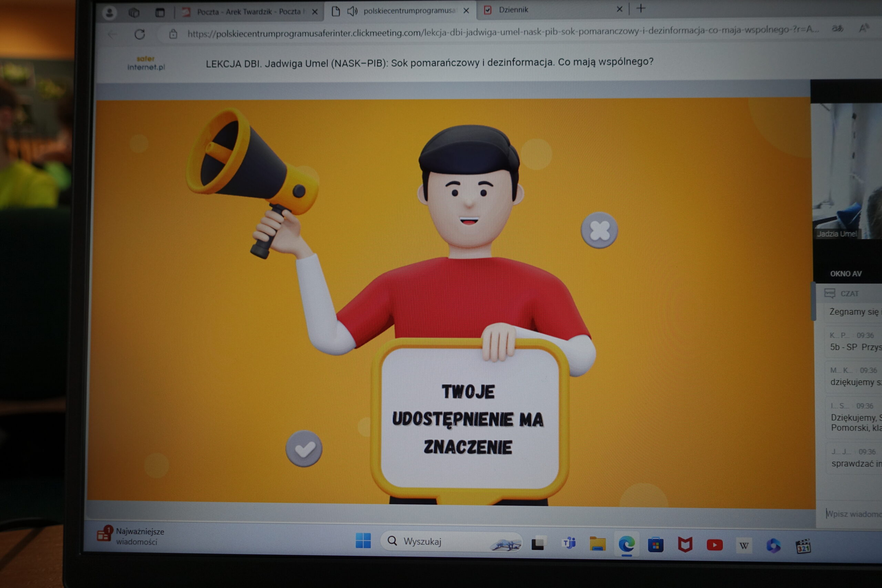Close the polskiecentrumprogramusa tab

coord(466,11)
